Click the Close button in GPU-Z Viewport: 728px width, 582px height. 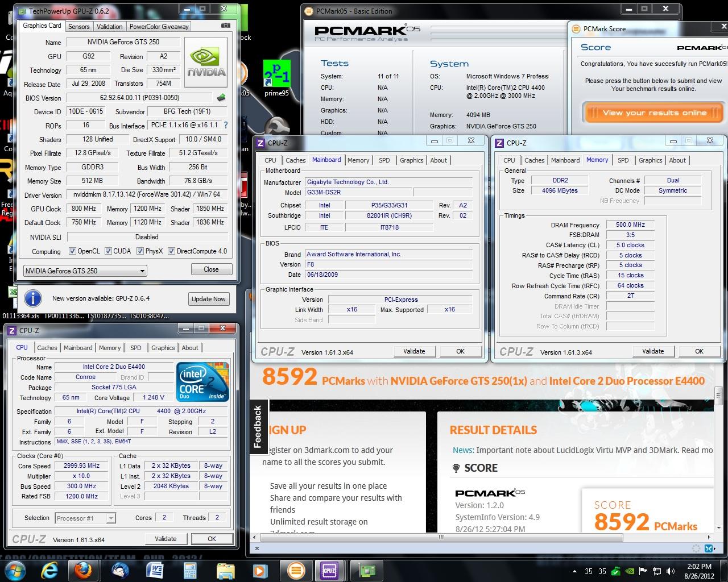[211, 269]
